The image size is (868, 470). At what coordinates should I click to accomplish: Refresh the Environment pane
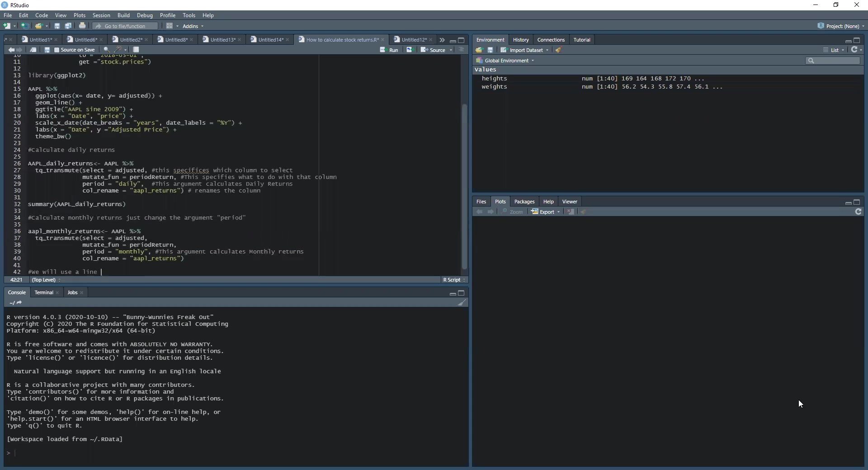pos(854,50)
